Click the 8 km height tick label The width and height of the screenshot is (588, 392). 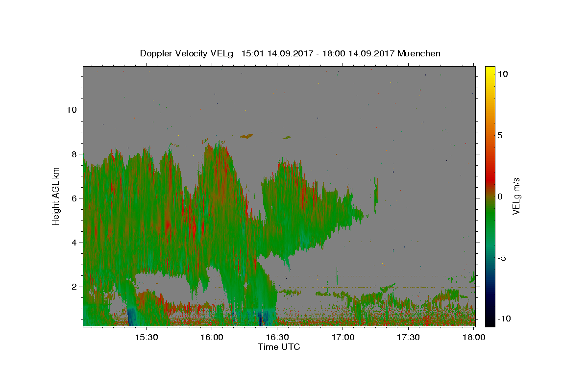[x=73, y=154]
